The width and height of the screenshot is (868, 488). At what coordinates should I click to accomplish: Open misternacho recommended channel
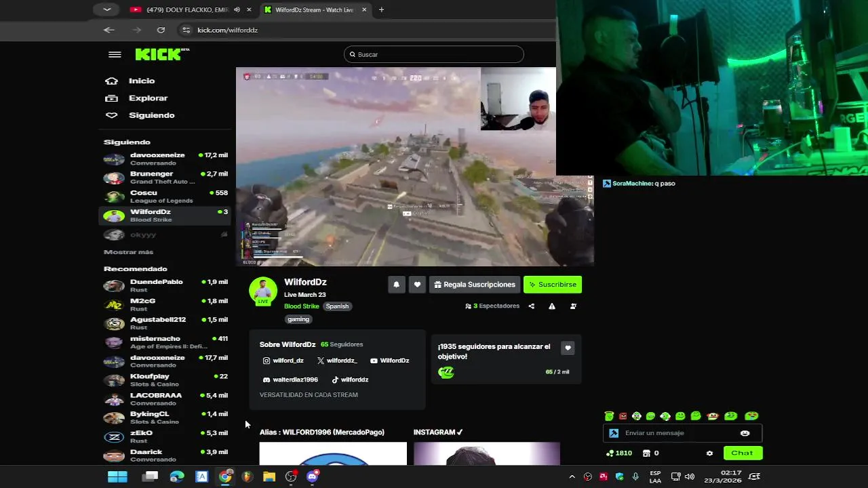(165, 342)
